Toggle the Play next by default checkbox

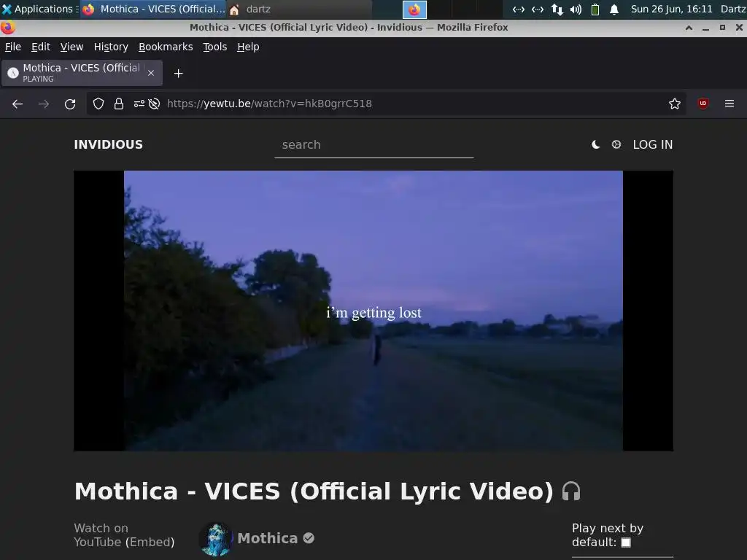(x=626, y=542)
